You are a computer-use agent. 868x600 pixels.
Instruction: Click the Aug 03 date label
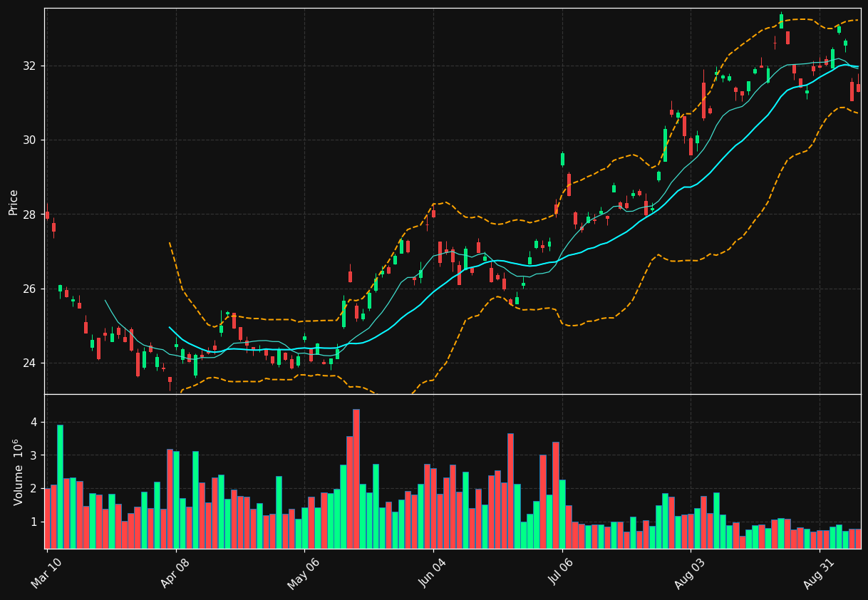(690, 573)
